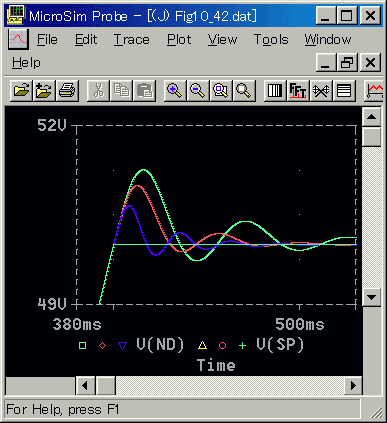387x423 pixels.
Task: Click the horizontal scrollbar left arrow
Action: [85, 386]
